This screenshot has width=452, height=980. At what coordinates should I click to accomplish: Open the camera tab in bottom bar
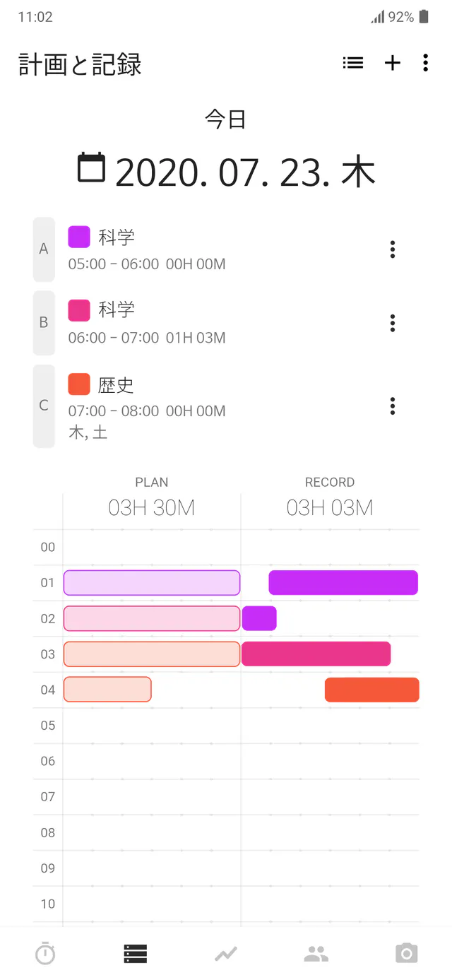pyautogui.click(x=406, y=954)
